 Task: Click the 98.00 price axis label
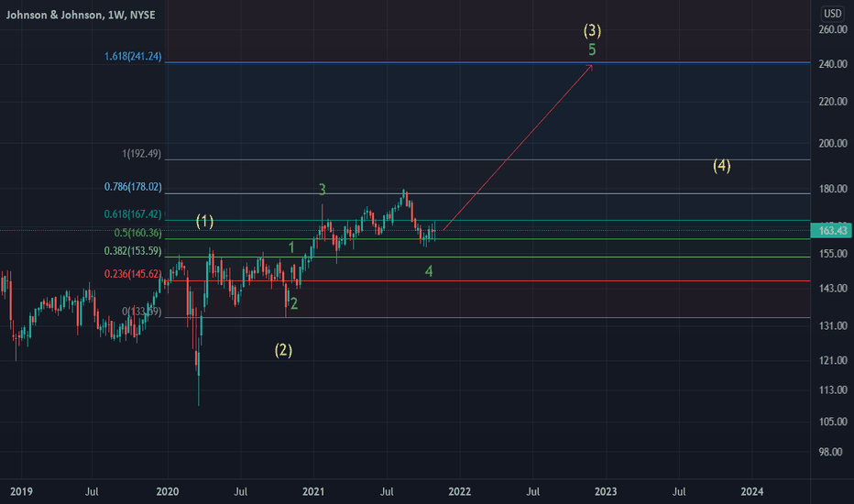(x=830, y=452)
